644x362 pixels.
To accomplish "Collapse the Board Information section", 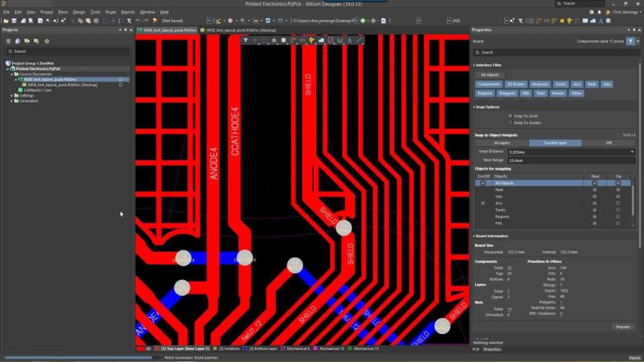I will [474, 237].
